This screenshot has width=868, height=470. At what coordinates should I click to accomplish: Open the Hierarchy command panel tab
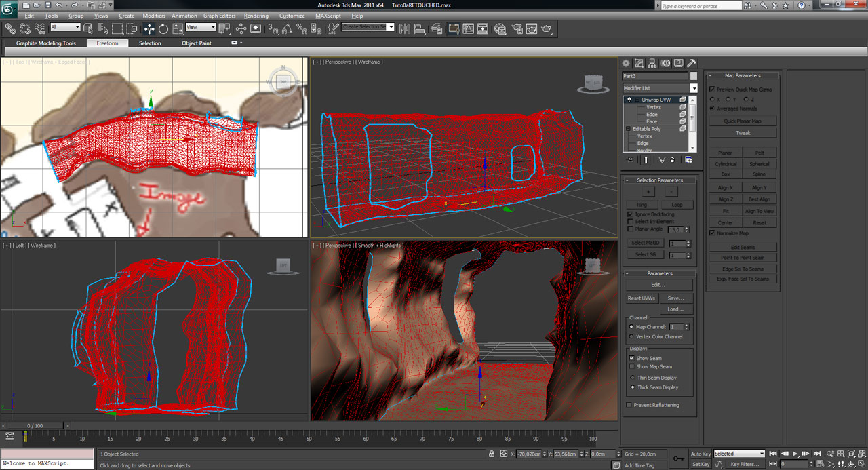652,63
